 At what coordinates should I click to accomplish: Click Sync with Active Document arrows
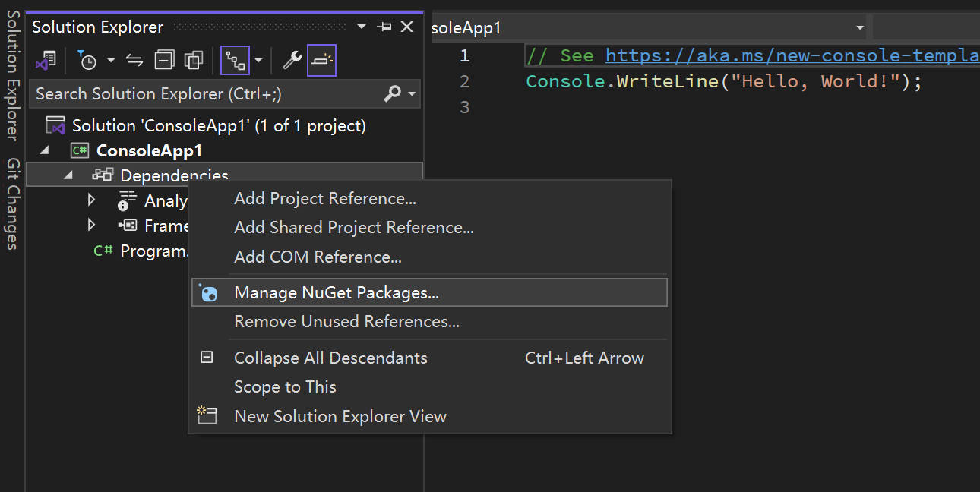[134, 61]
